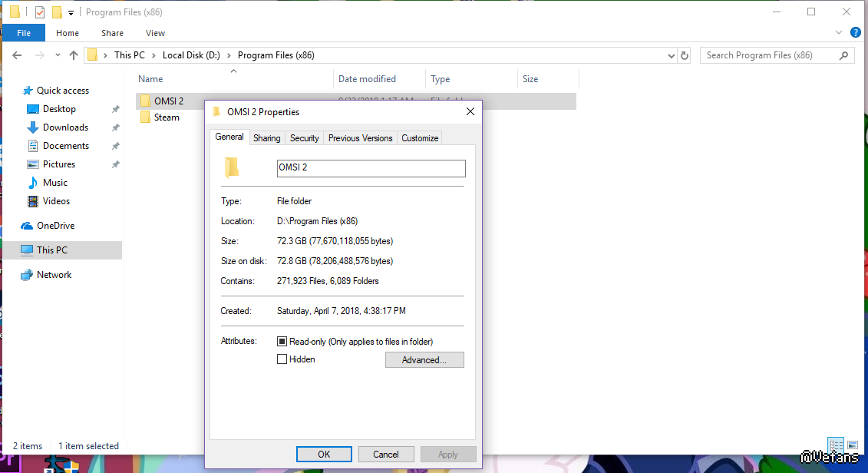
Task: Switch to the Security tab
Action: click(305, 138)
